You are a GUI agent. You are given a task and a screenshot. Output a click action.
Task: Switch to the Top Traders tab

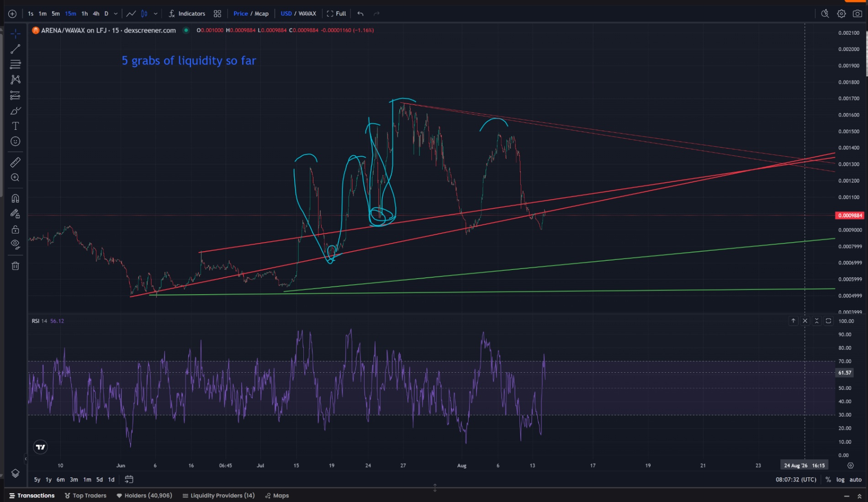tap(85, 496)
